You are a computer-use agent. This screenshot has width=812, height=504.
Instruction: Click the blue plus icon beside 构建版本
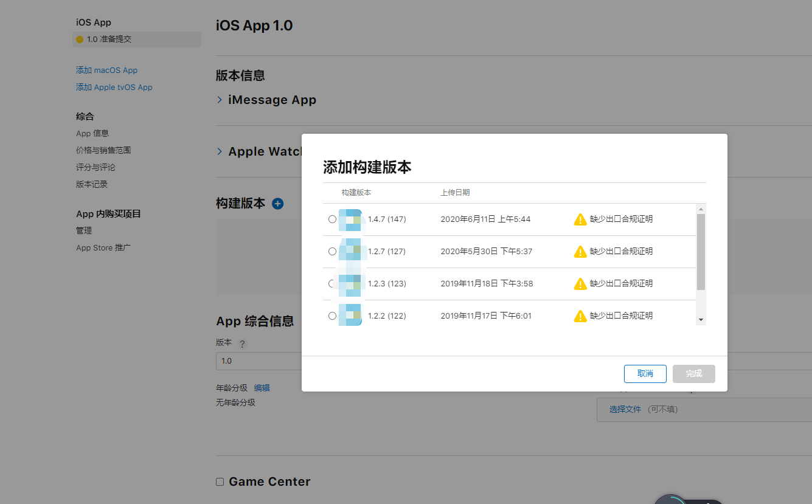pyautogui.click(x=277, y=204)
